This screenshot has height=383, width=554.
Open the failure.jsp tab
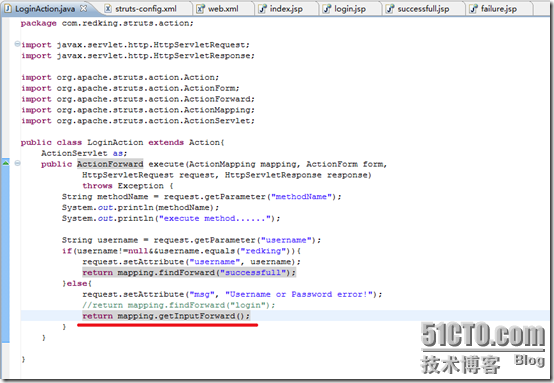pyautogui.click(x=499, y=8)
